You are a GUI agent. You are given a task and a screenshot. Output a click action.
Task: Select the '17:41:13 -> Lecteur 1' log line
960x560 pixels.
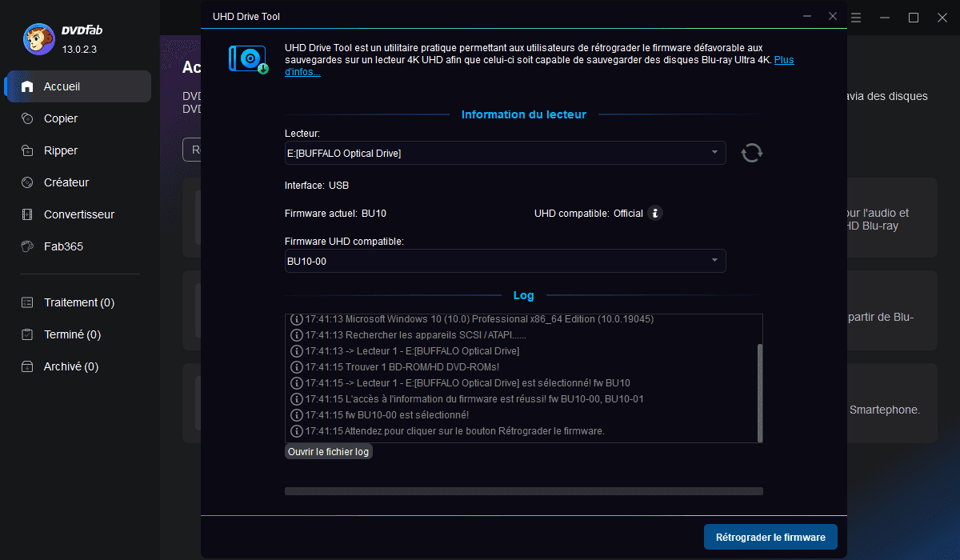pos(405,351)
